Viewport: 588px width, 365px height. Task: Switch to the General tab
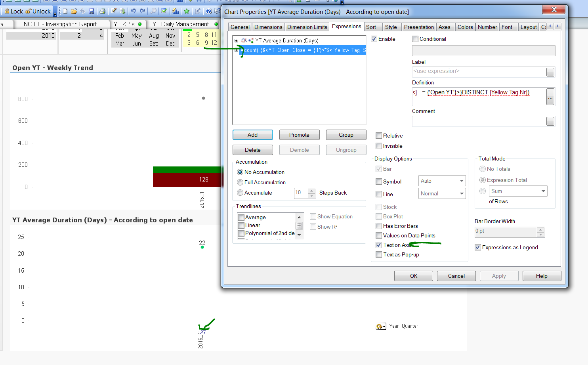click(240, 27)
